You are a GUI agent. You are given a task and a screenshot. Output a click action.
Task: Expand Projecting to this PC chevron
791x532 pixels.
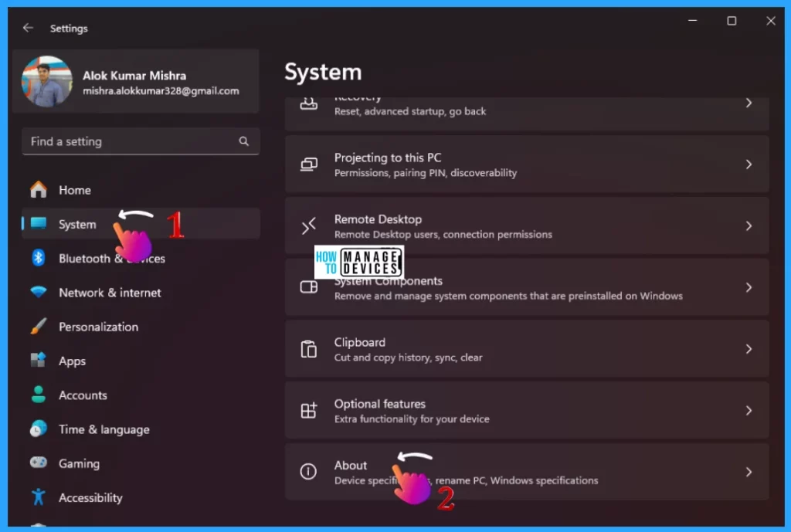[748, 164]
